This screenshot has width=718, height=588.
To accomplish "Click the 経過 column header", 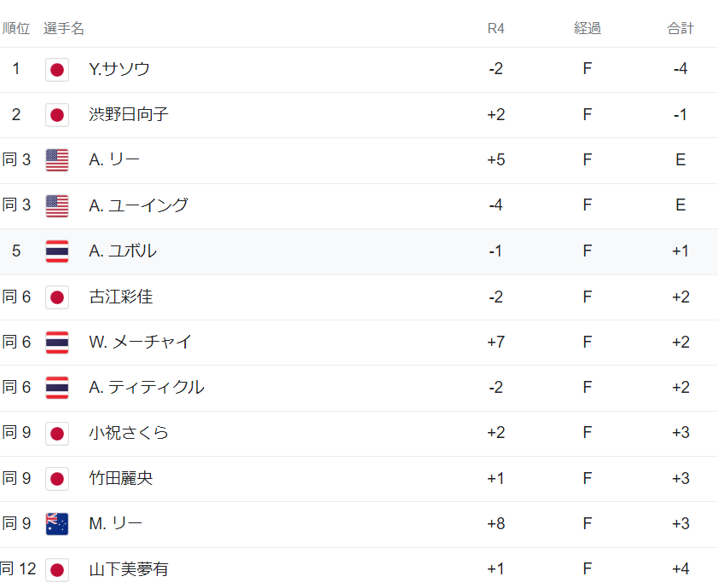I will 587,28.
